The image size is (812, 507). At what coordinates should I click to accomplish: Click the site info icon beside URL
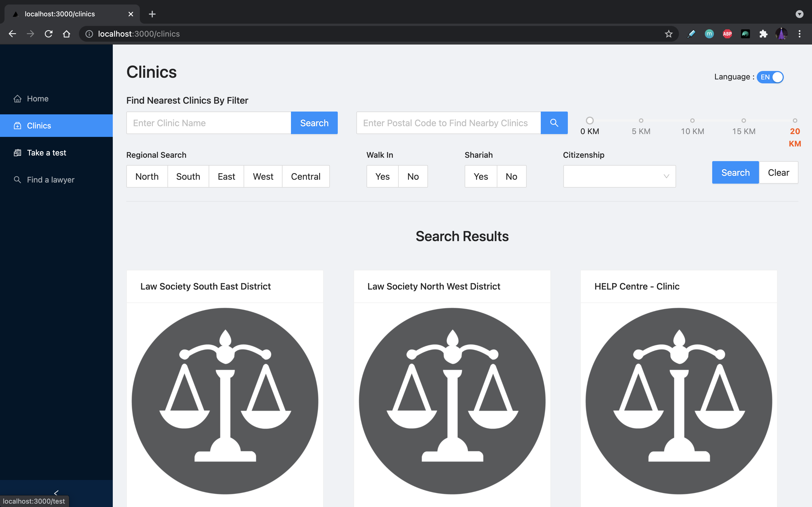pos(89,34)
